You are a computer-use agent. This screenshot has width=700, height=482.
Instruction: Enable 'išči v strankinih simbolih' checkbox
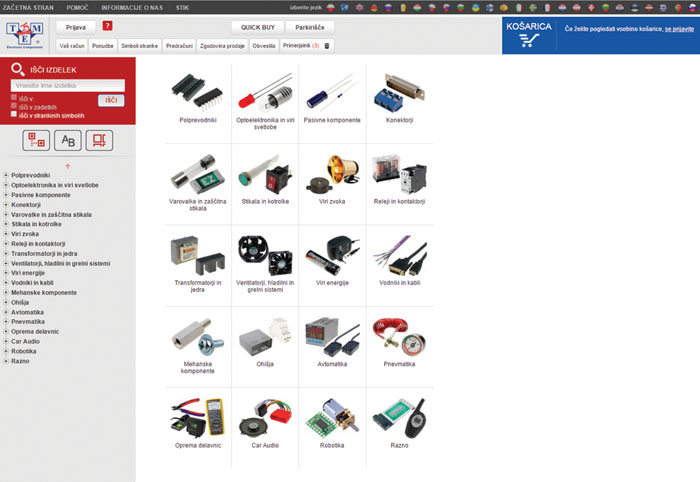(14, 115)
